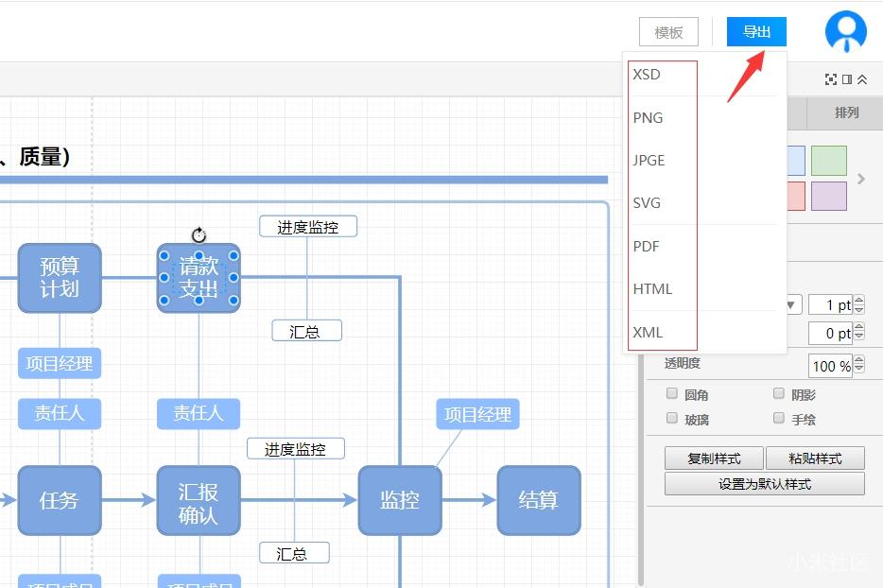Enable the 玻璃 glass checkbox
This screenshot has width=883, height=588.
pyautogui.click(x=672, y=418)
